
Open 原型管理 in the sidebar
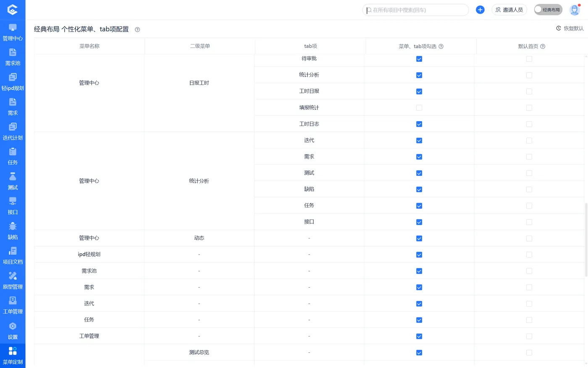pyautogui.click(x=13, y=280)
